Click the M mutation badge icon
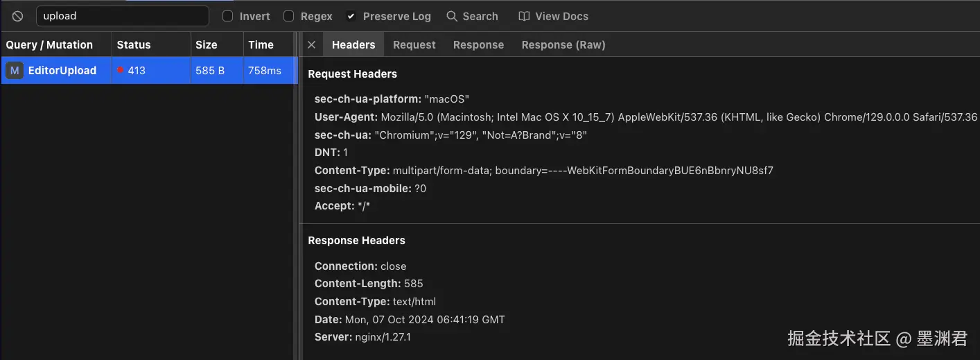980x360 pixels. (15, 70)
